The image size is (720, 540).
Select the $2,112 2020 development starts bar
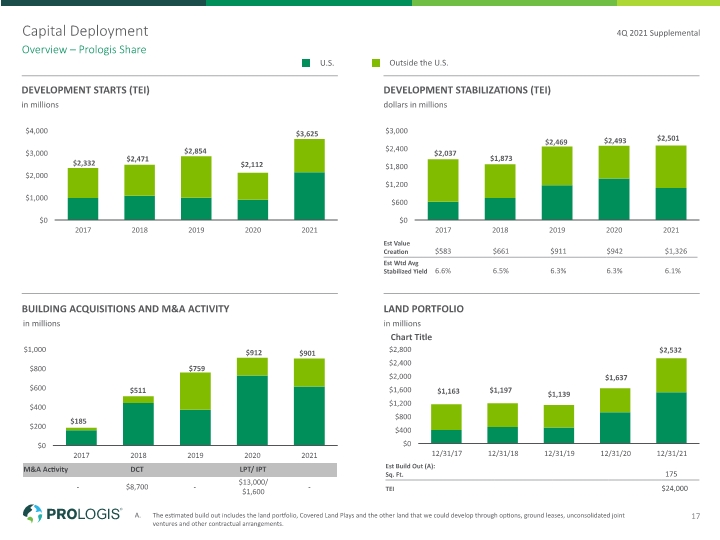click(x=253, y=197)
